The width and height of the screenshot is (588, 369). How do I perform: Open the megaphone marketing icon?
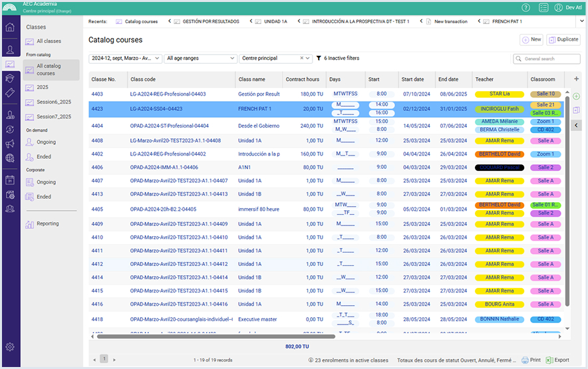pyautogui.click(x=10, y=144)
